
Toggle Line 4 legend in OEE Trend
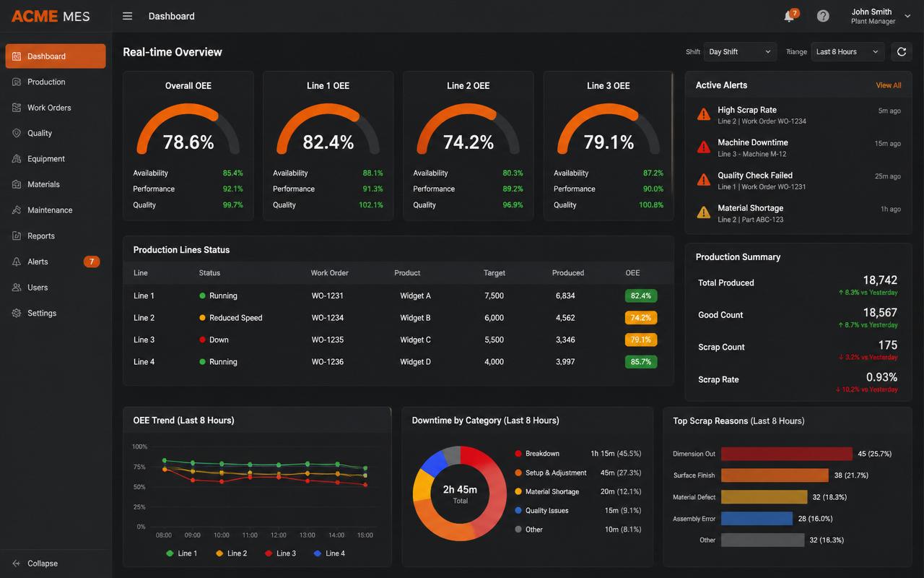click(329, 553)
